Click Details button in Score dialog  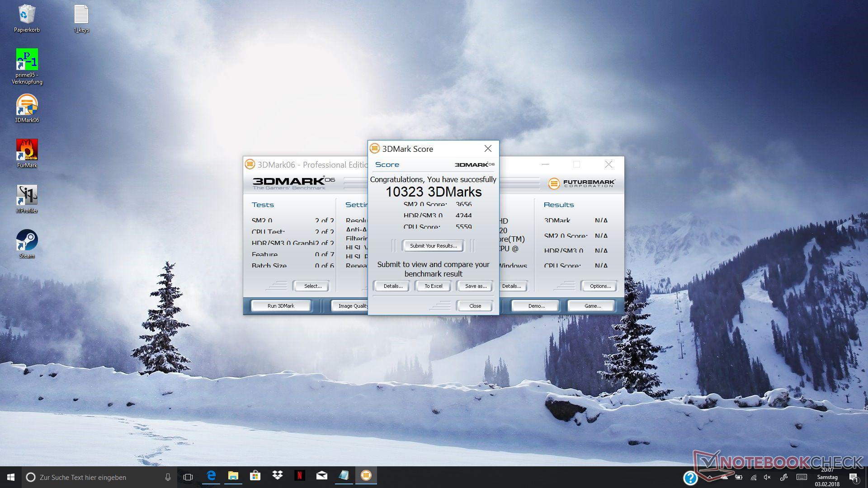393,286
